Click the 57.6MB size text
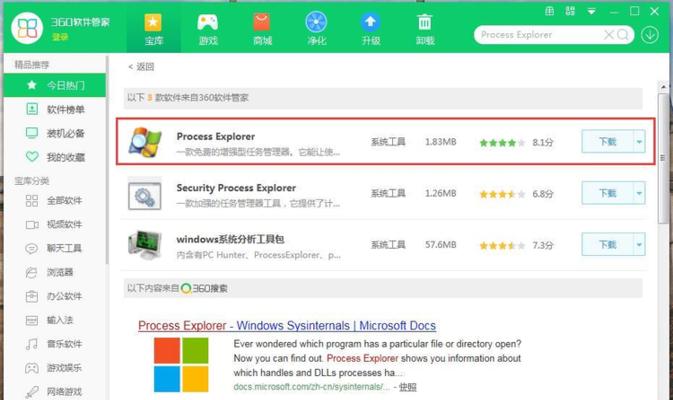673x400 pixels. click(x=441, y=245)
